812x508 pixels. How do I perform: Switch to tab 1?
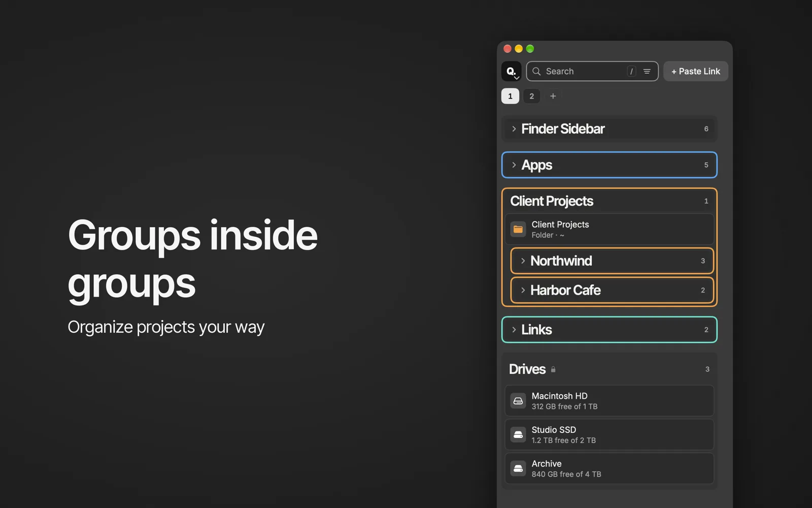(x=511, y=96)
